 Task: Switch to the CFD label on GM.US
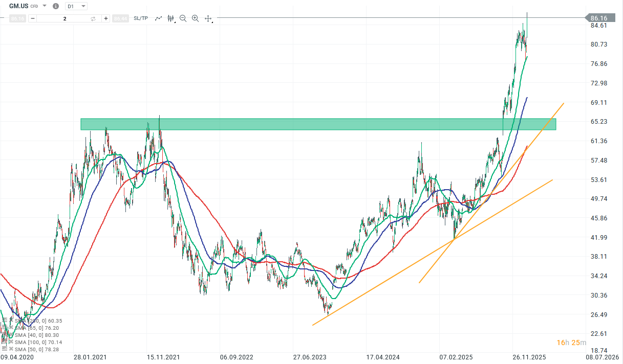pyautogui.click(x=34, y=6)
